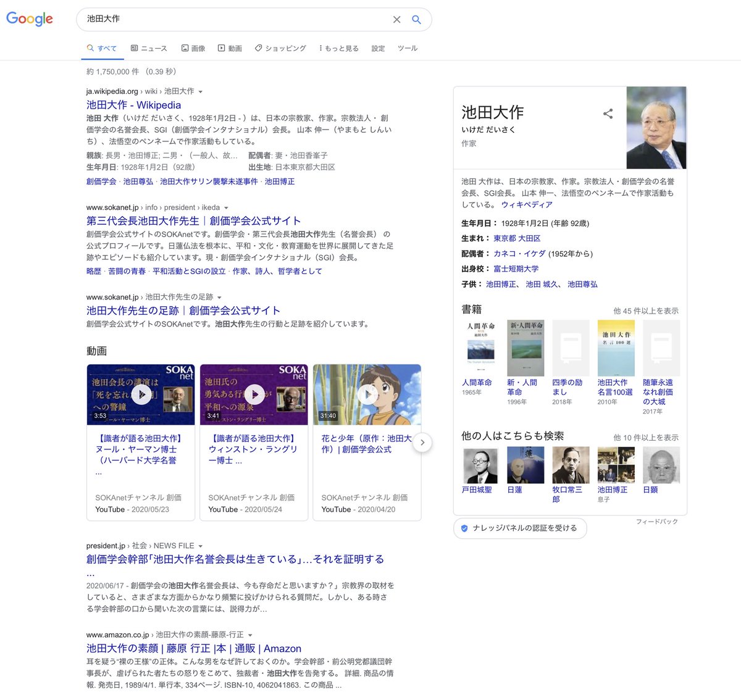Open 第三代会長池田大作先生 result link

tap(194, 221)
